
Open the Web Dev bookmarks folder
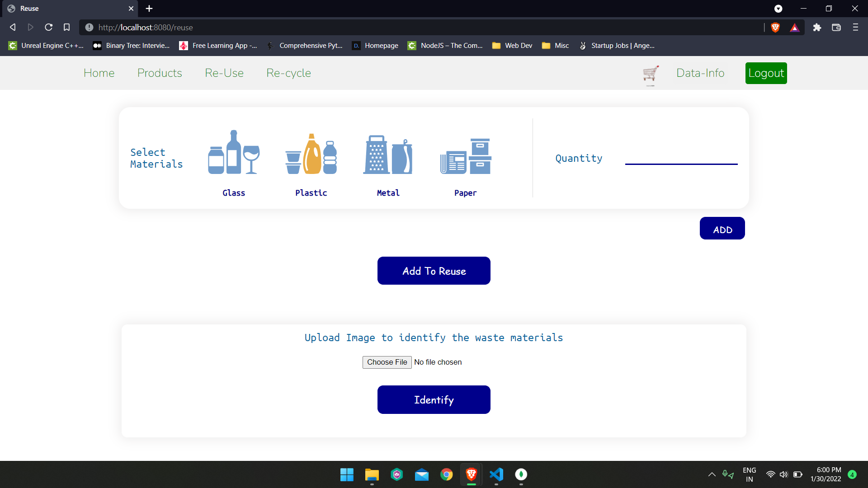coord(512,46)
